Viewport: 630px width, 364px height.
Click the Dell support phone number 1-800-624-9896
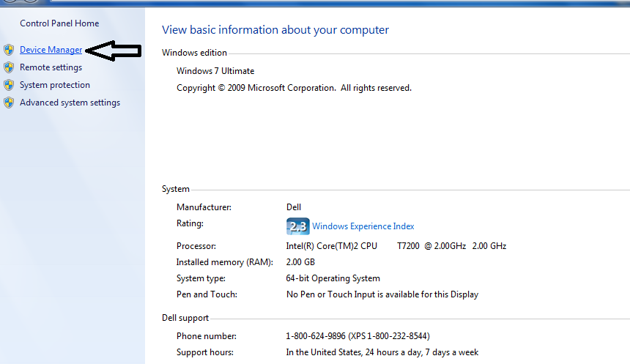[316, 336]
